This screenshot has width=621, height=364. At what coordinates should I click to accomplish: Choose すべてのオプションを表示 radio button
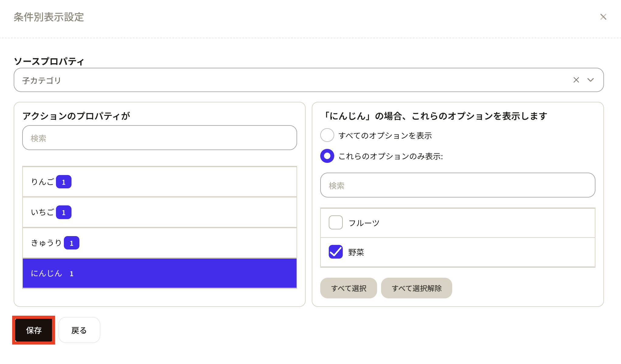327,135
